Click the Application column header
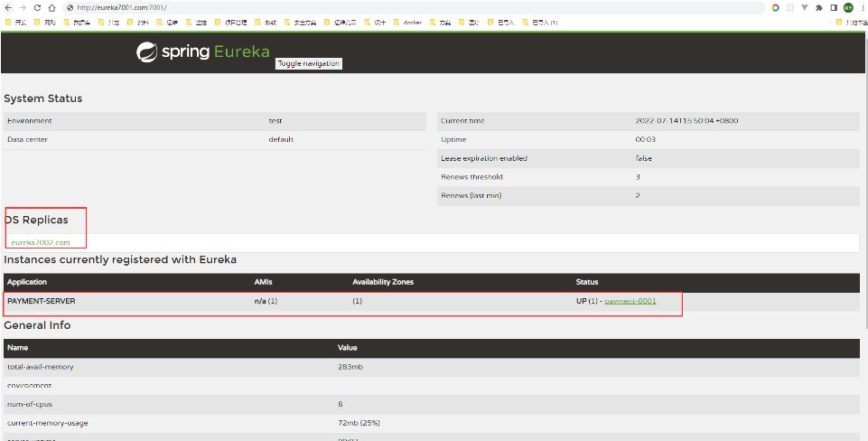Viewport: 868px width, 441px height. point(27,282)
